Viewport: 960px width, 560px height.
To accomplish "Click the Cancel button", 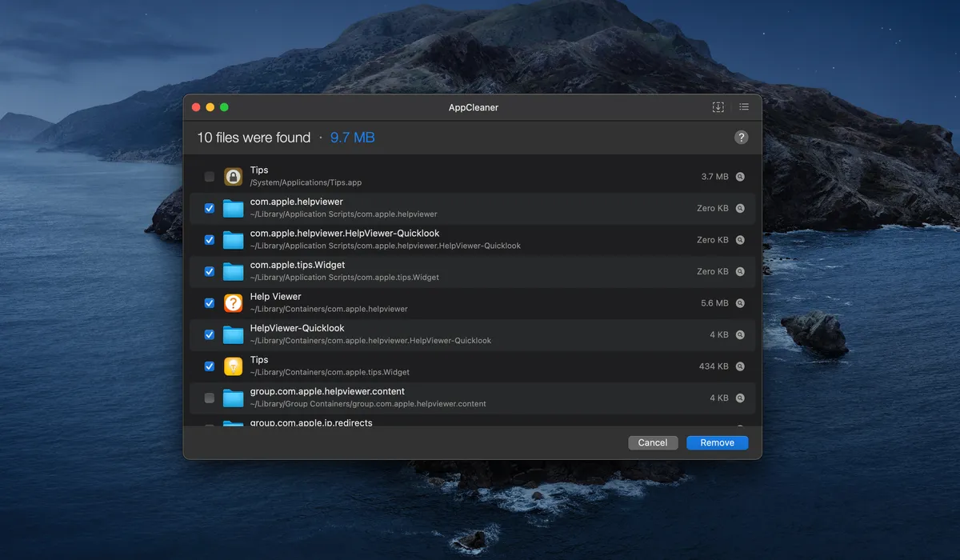I will [x=653, y=442].
